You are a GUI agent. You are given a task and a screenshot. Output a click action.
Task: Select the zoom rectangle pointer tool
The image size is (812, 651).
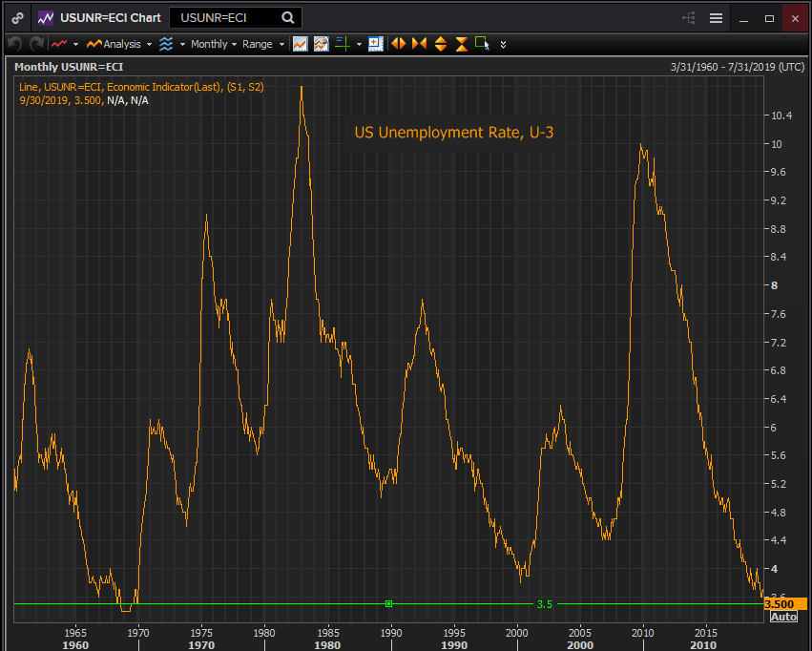coord(482,44)
